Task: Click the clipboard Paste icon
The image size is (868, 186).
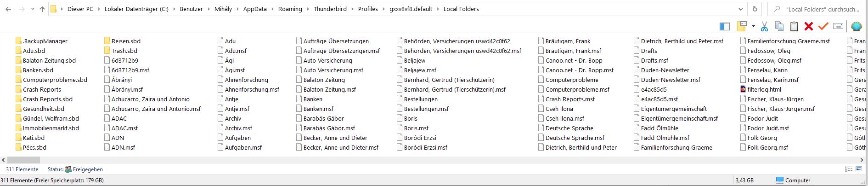Action: [x=794, y=27]
